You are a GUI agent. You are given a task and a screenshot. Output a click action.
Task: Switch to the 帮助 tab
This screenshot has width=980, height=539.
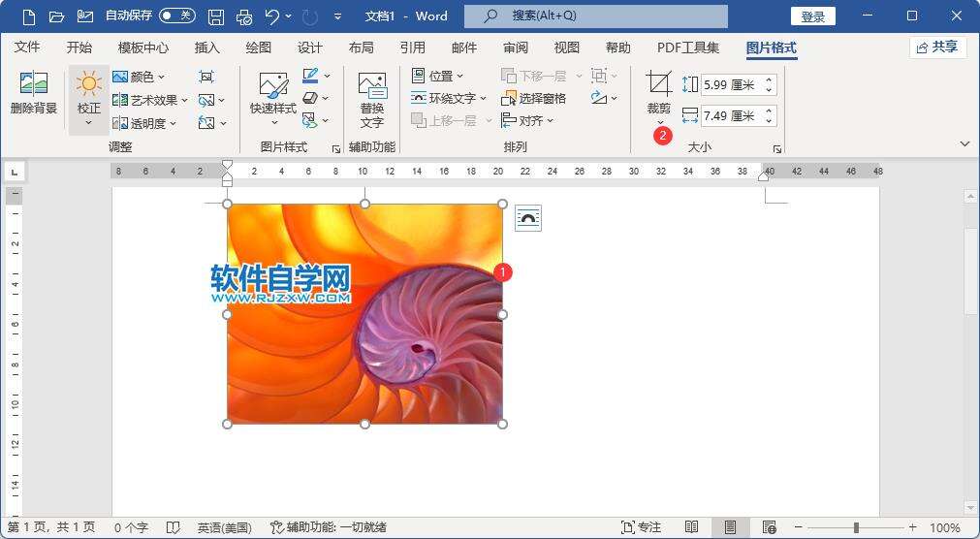pyautogui.click(x=617, y=47)
